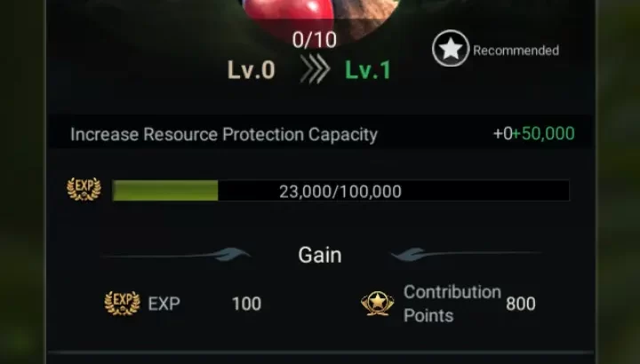
Task: Click the 0/10 counter text
Action: tap(315, 40)
